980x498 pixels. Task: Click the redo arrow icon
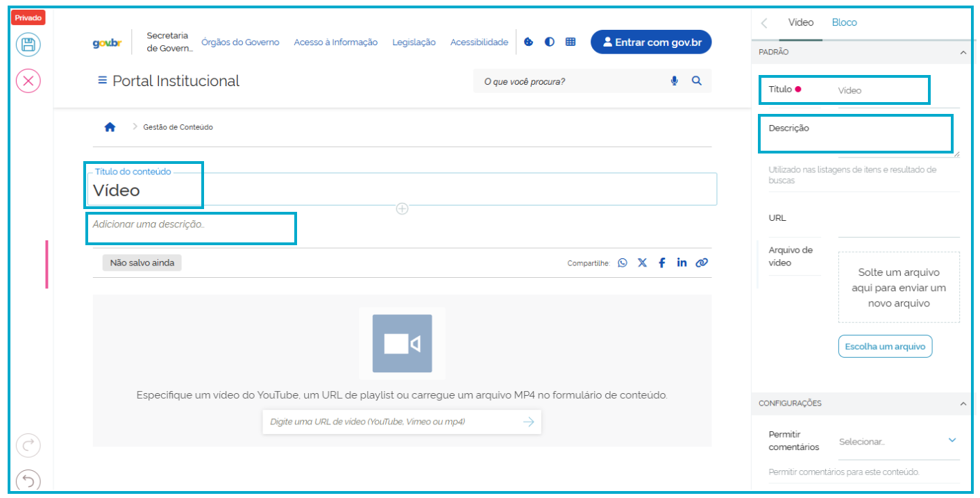click(x=28, y=445)
